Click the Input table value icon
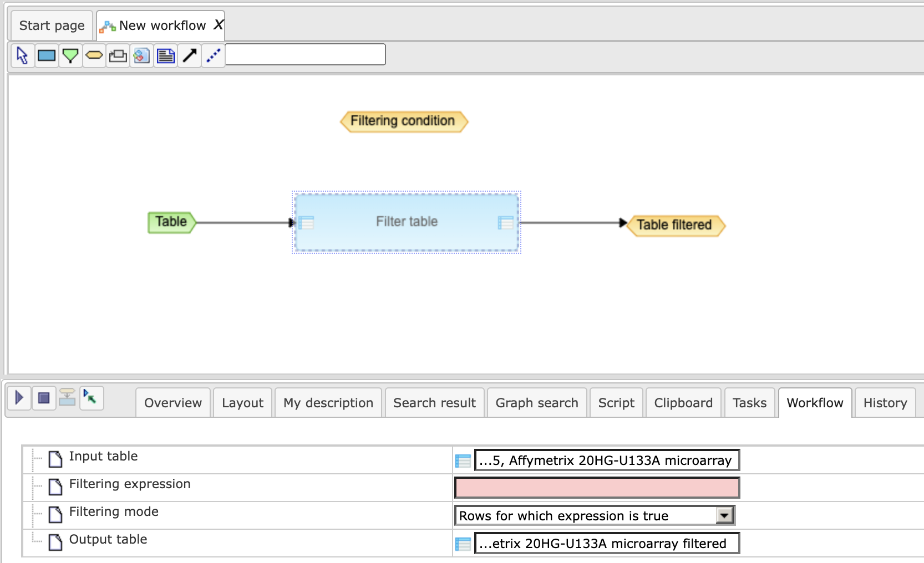This screenshot has height=563, width=924. 463,460
